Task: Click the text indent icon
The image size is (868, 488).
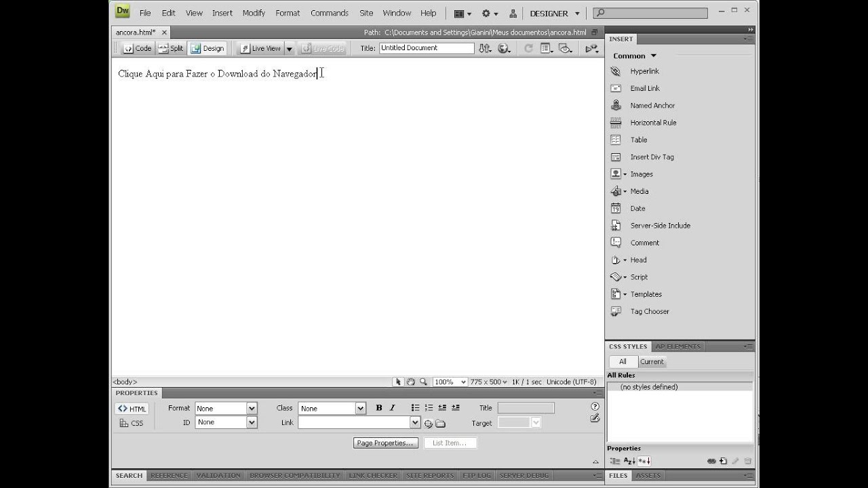Action: coord(456,408)
